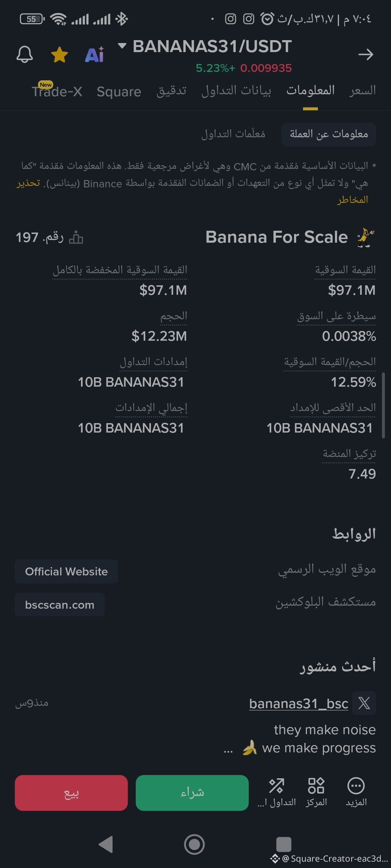Select the مُعلّمات التداول sub-tab
The height and width of the screenshot is (868, 391).
233,134
